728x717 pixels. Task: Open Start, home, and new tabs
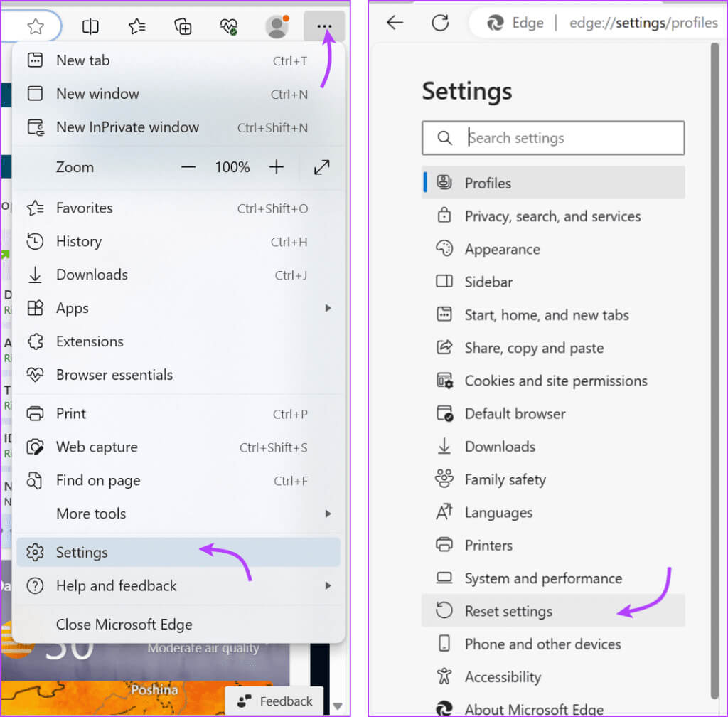pyautogui.click(x=553, y=315)
